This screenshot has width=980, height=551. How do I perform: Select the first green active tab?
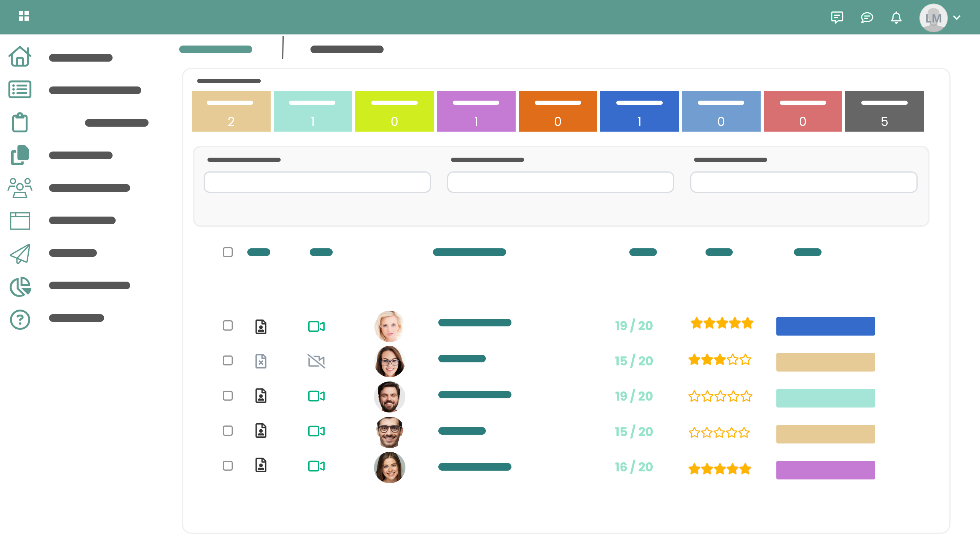[216, 49]
